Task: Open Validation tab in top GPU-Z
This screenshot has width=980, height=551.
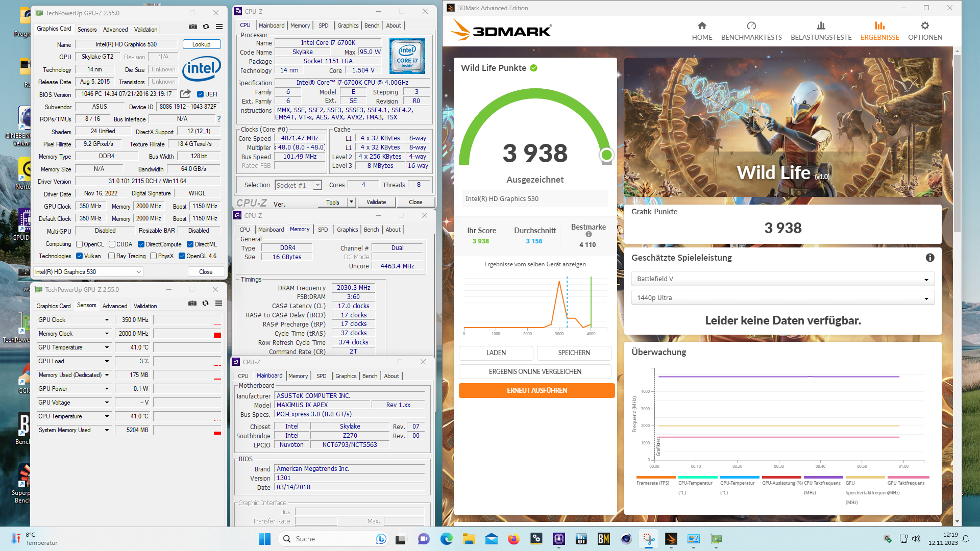Action: pos(145,30)
